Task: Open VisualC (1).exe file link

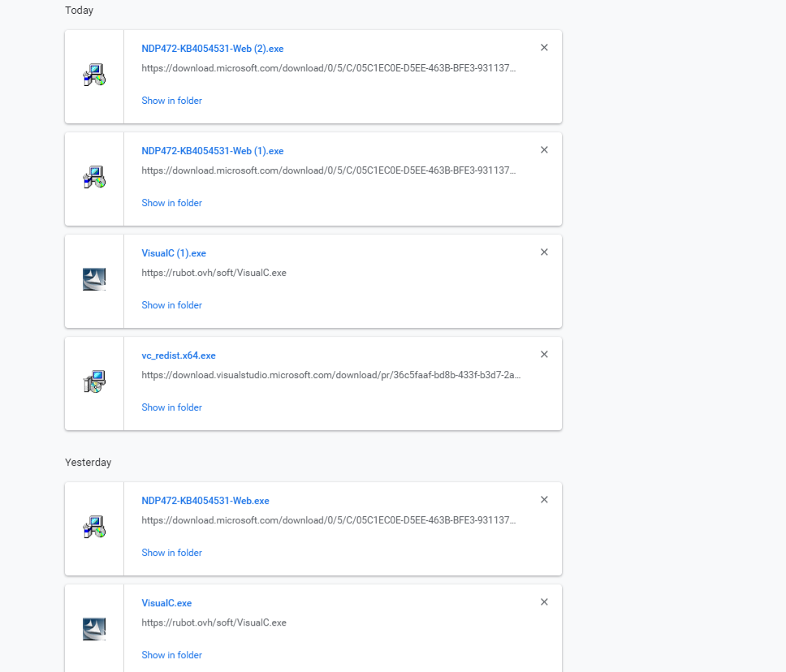Action: coord(174,253)
